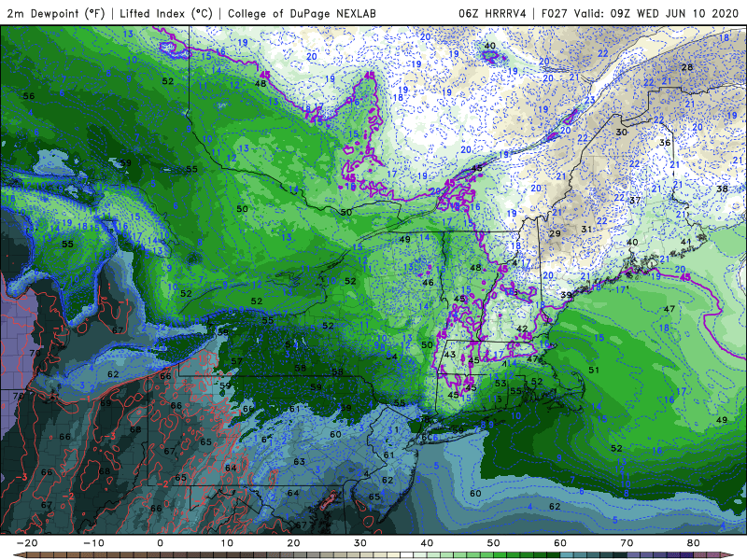
Task: Click the black '56' dewpoint value
Action: point(29,96)
